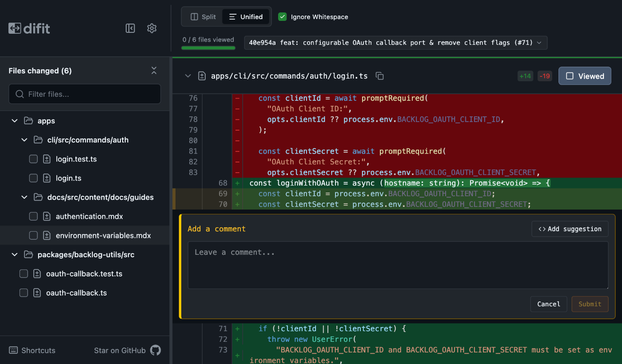622x364 pixels.
Task: Select Unified diff view
Action: tap(246, 17)
